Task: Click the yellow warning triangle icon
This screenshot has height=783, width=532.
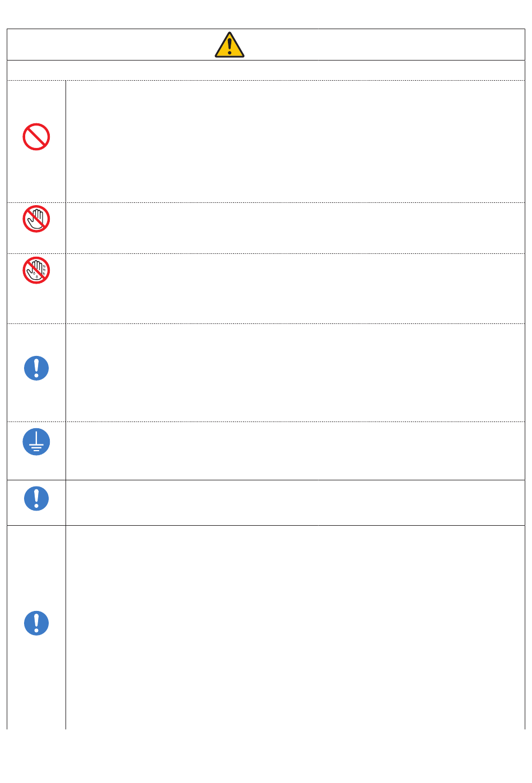Action: [230, 45]
